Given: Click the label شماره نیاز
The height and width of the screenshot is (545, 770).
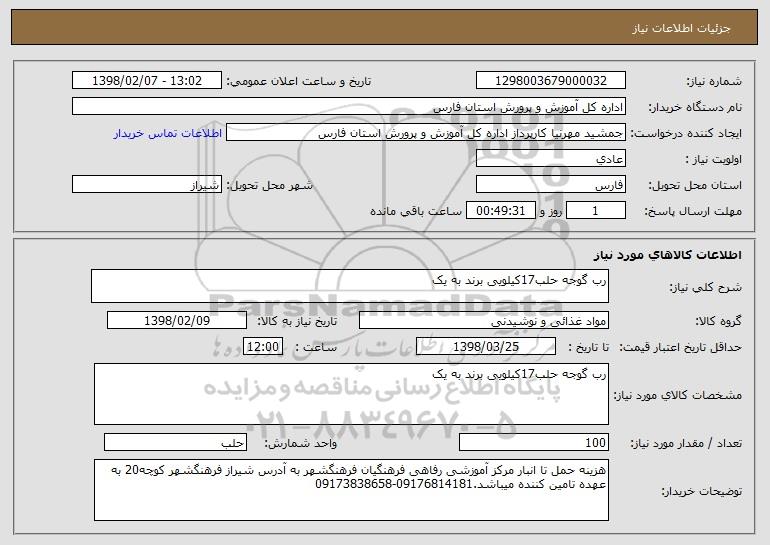Looking at the screenshot, I should 714,82.
